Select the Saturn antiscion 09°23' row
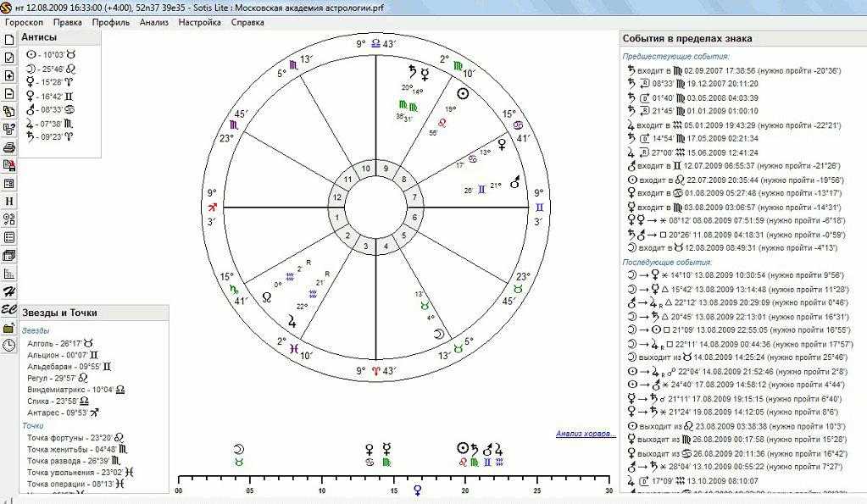 click(50, 136)
